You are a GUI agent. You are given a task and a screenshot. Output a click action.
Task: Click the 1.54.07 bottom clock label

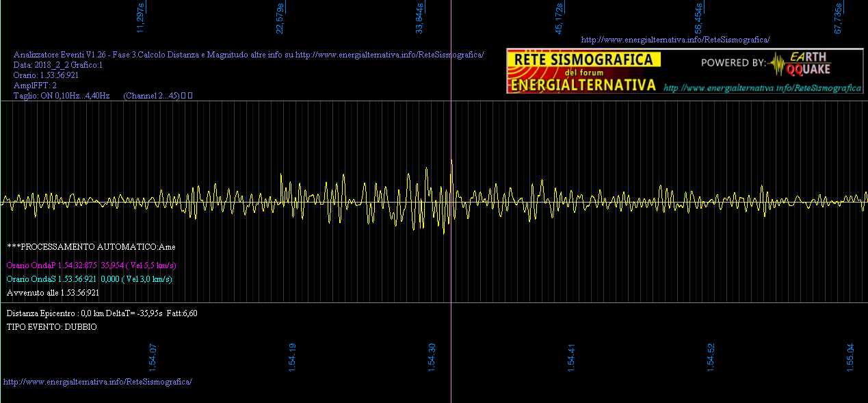tap(153, 358)
